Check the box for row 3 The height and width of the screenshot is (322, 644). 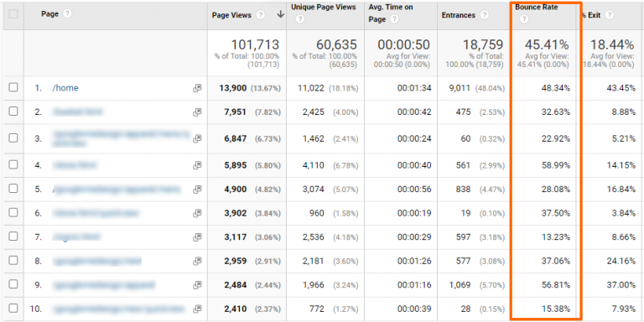click(13, 138)
